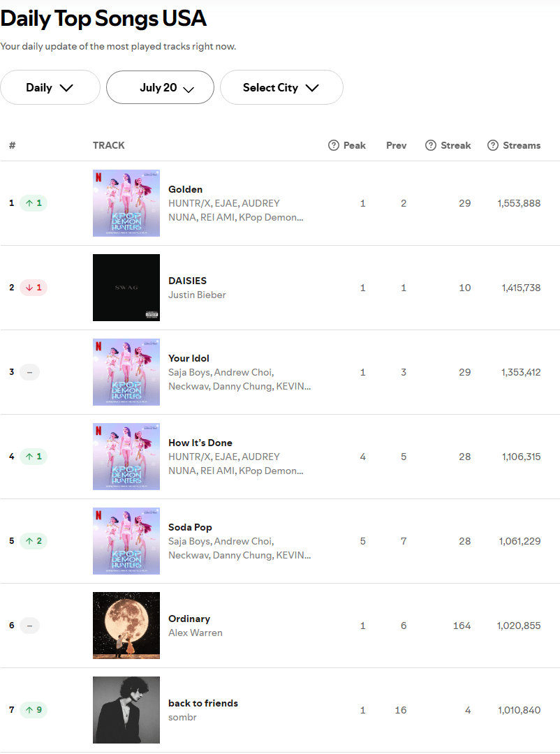This screenshot has width=560, height=754.
Task: Click the up 9 badge for back to friends
Action: [x=34, y=710]
